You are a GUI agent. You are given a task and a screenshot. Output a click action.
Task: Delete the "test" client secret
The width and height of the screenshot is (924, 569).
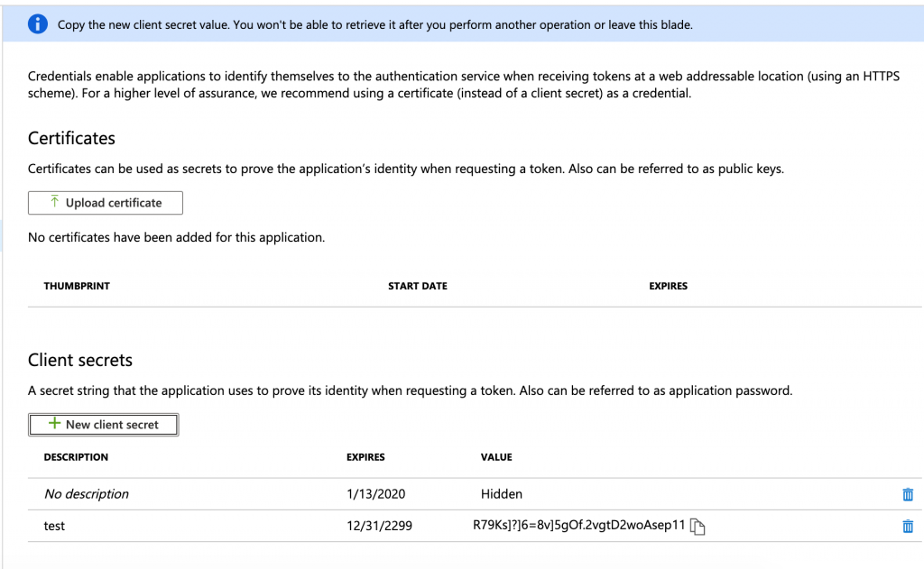(908, 527)
